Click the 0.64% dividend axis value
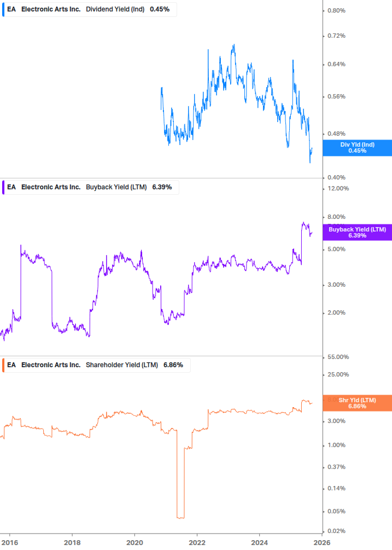 336,64
